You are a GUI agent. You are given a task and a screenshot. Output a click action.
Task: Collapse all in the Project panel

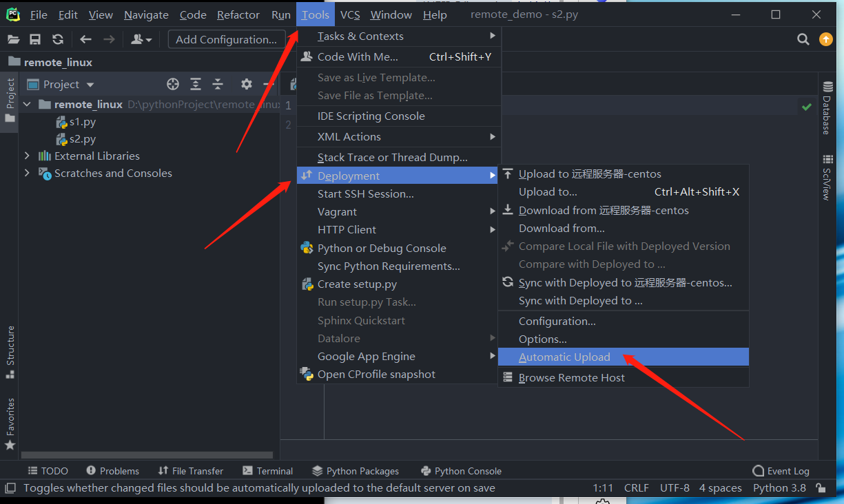218,84
